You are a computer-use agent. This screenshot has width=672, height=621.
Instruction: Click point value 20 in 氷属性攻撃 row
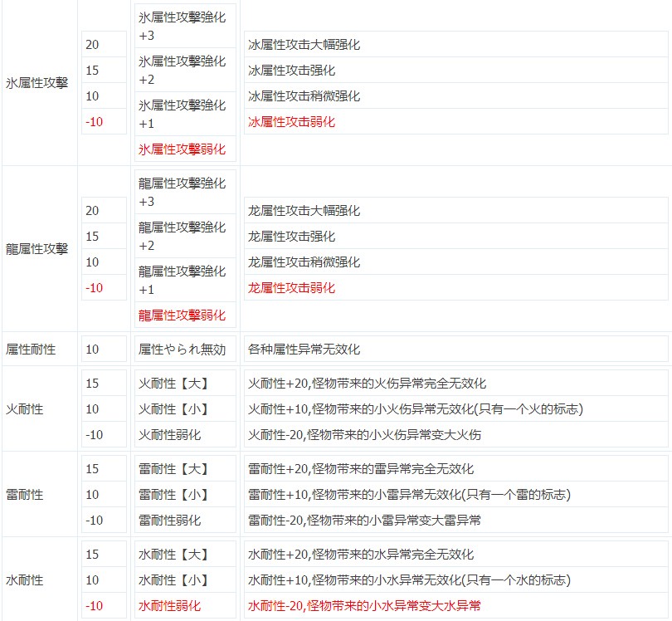coord(104,44)
